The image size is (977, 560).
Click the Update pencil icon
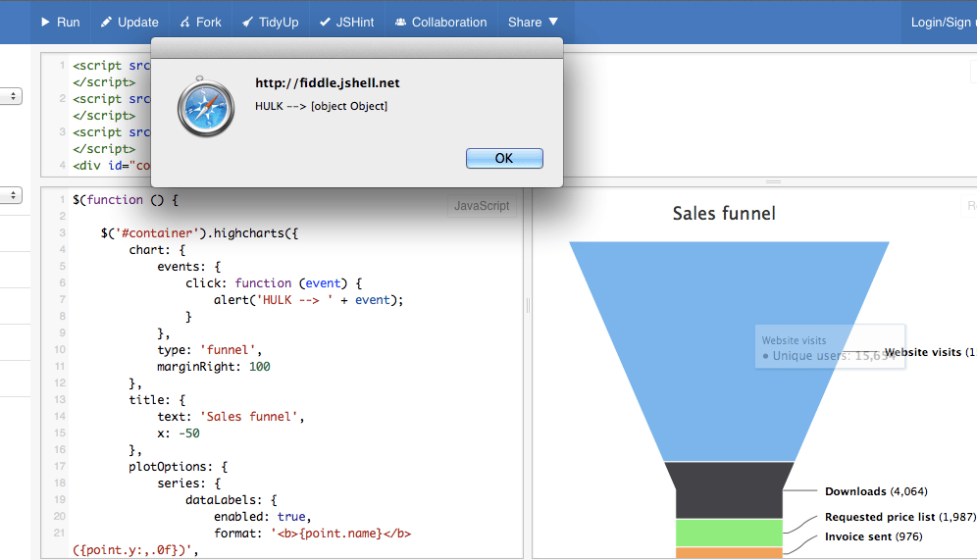107,23
